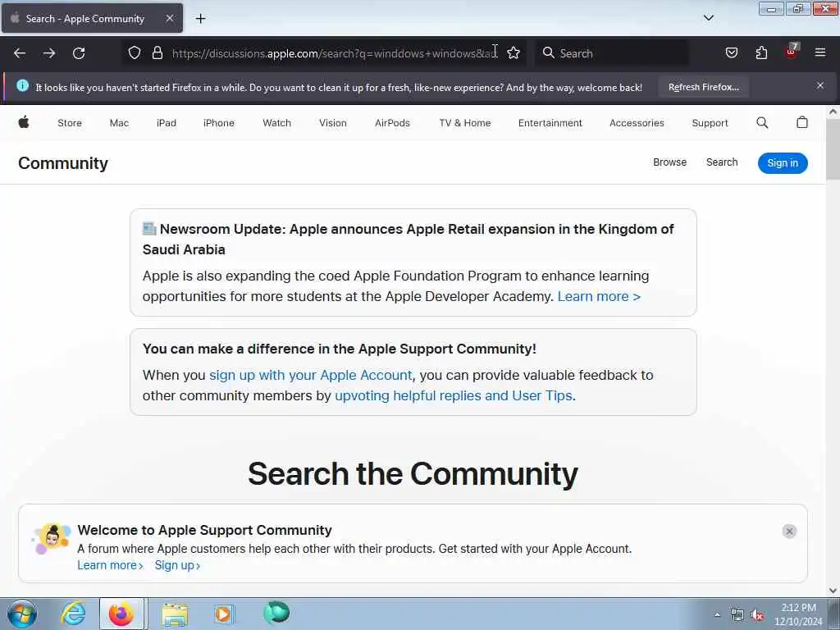Click upvoting helpful replies and User Tips link

point(454,395)
